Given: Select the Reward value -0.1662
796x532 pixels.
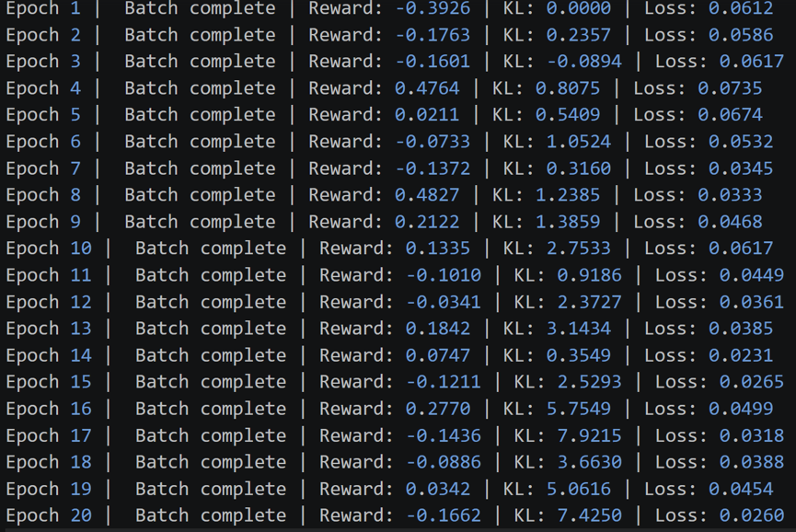Looking at the screenshot, I should 444,515.
